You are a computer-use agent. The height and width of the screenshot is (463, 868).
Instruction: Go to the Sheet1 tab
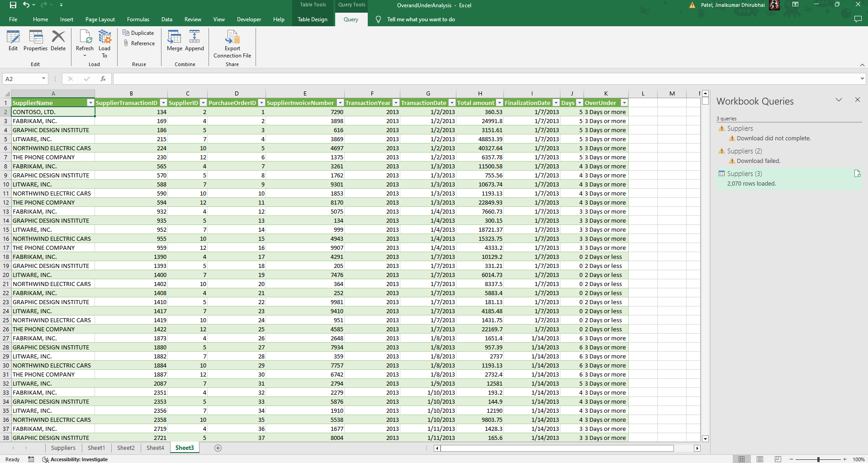point(96,448)
